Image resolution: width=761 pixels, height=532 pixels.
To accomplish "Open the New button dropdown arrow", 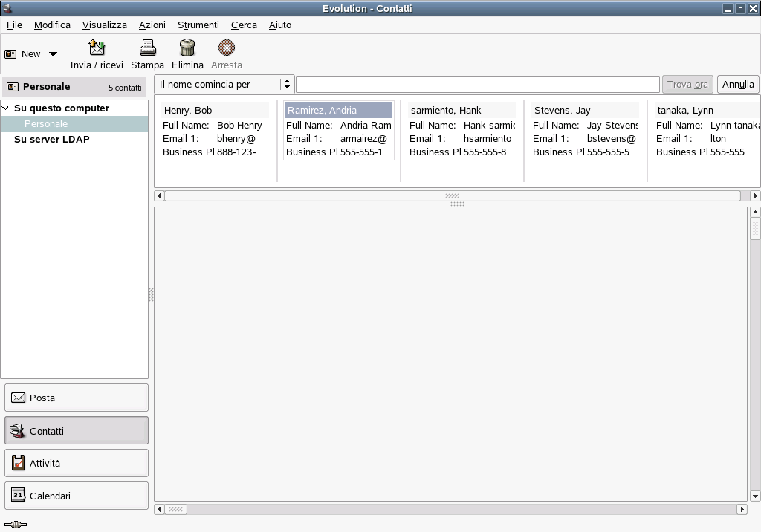I will pos(53,54).
